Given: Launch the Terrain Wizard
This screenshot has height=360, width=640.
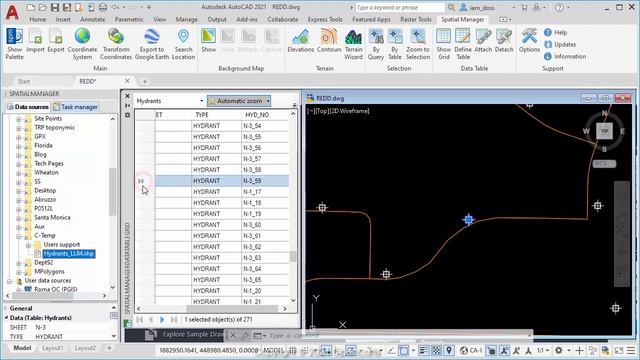Looking at the screenshot, I should click(x=353, y=44).
